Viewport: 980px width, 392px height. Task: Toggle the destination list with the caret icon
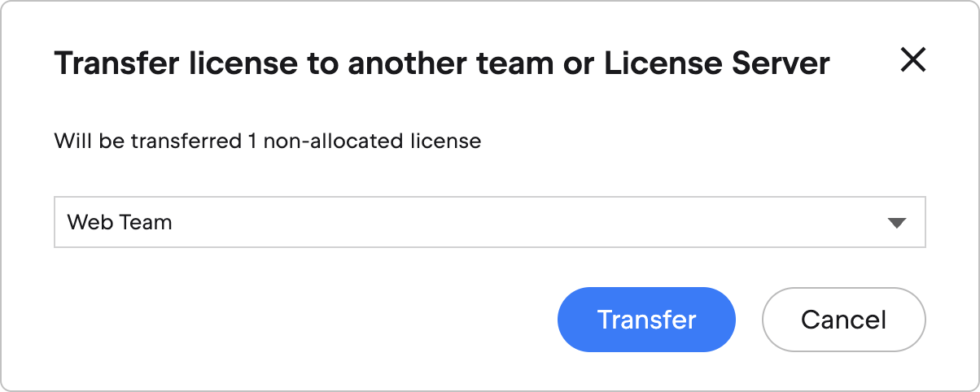pos(896,223)
